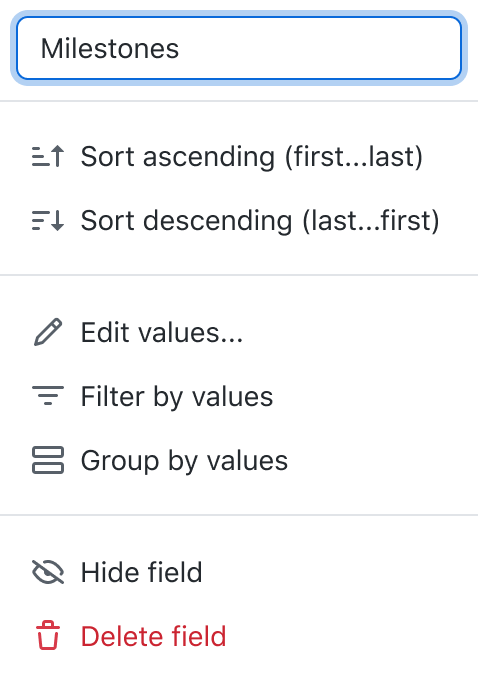This screenshot has width=478, height=692.
Task: Focus the Milestones field name input
Action: click(239, 48)
